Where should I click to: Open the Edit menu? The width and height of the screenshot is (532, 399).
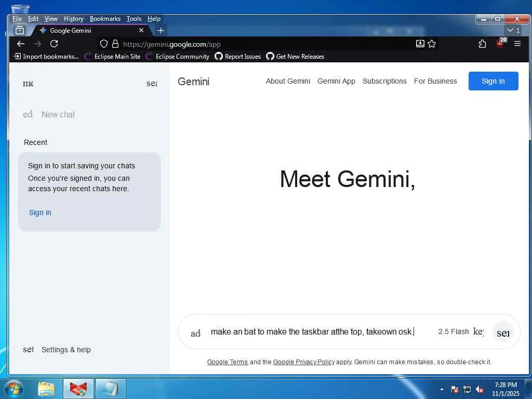[33, 19]
